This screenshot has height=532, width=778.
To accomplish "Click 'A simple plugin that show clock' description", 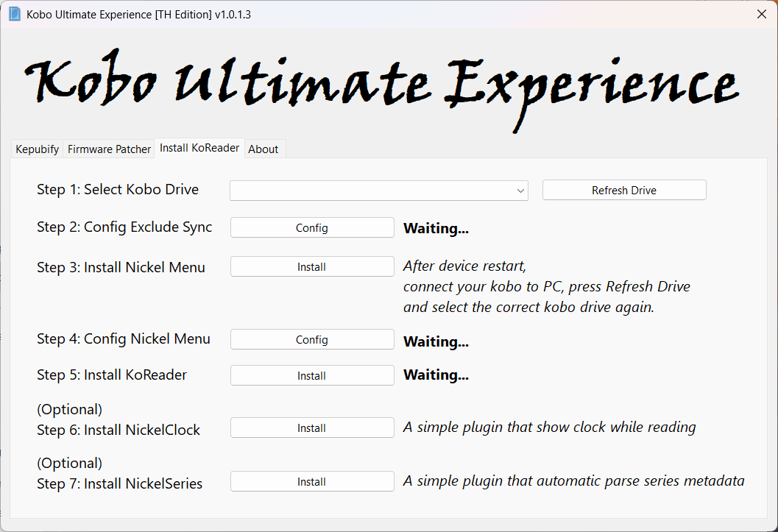I will (550, 428).
